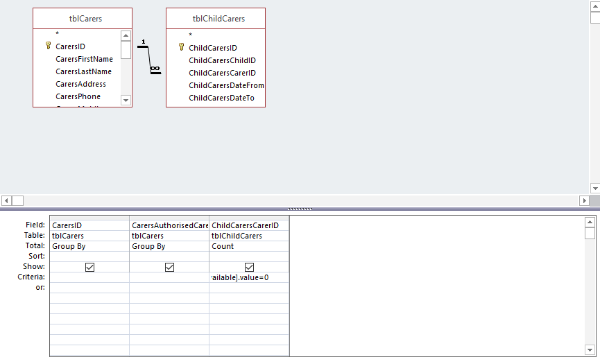Click the tblCarers field list scrollbar thumb
The height and width of the screenshot is (364, 600).
126,50
